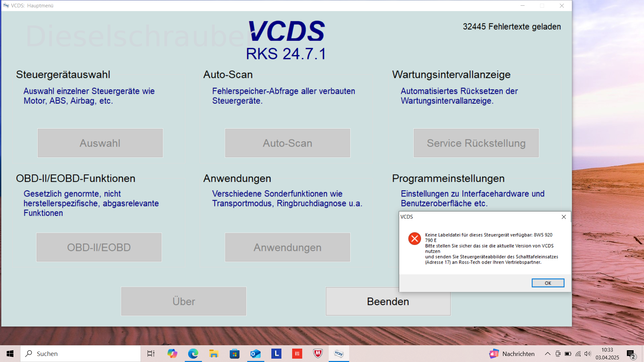Close the VCDS Hauptmenü window
This screenshot has height=362, width=644.
562,5
